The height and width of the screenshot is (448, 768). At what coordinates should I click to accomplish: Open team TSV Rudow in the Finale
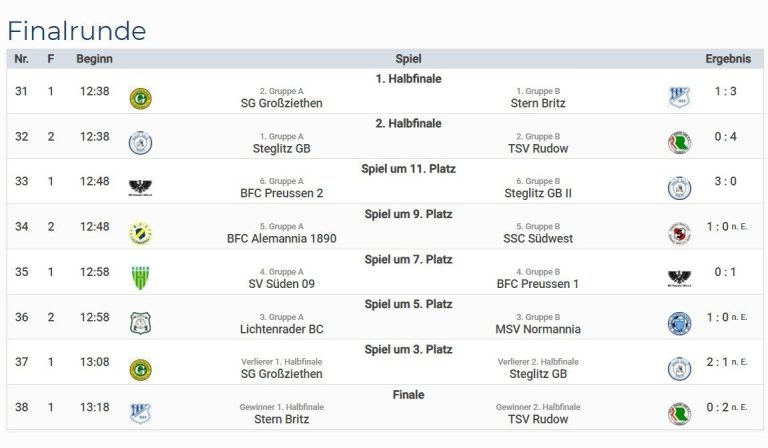(538, 420)
